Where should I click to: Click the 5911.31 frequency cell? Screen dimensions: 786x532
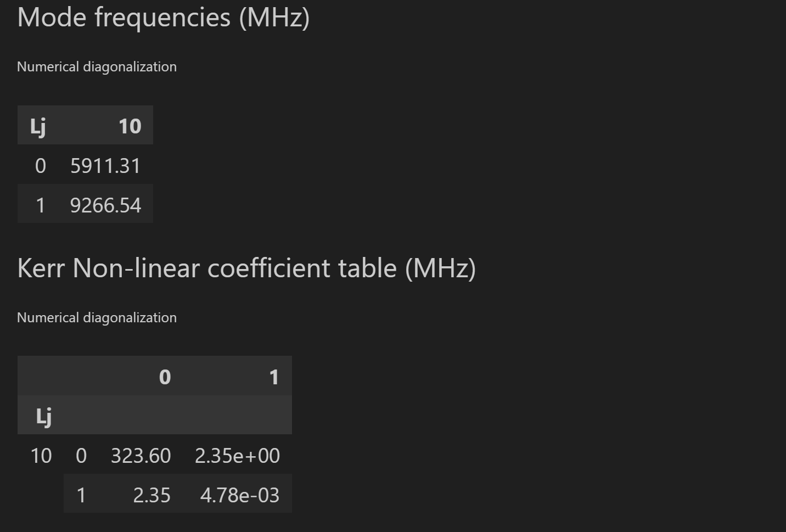(105, 166)
